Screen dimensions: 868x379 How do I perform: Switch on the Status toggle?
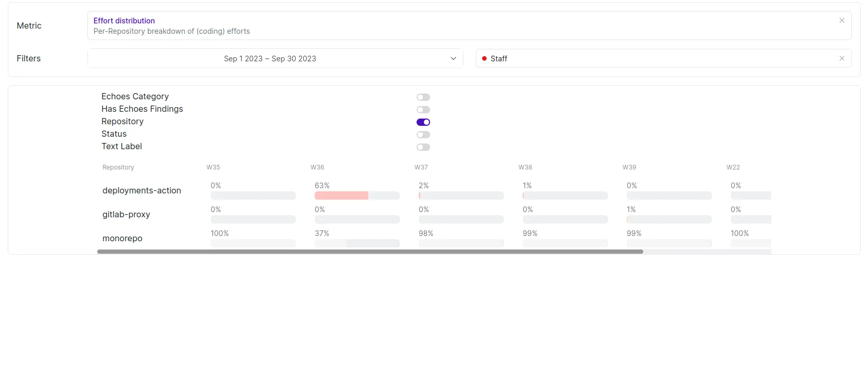click(x=423, y=135)
